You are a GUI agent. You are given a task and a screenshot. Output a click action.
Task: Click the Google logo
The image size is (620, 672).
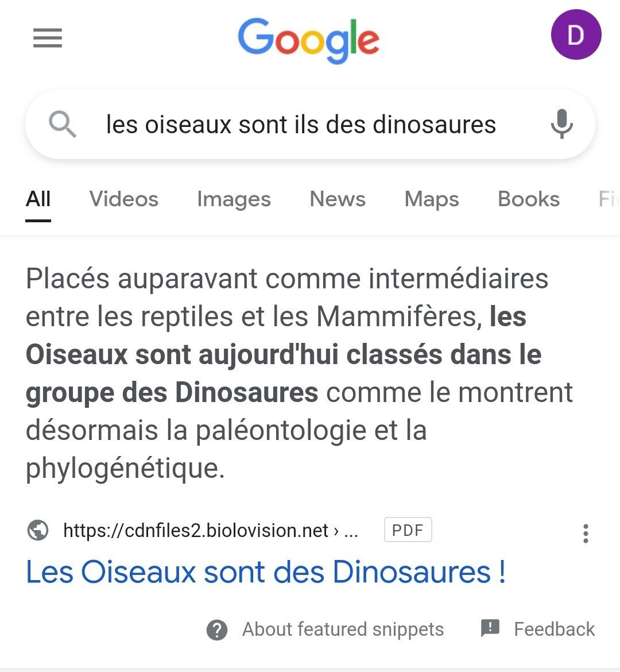(x=309, y=40)
